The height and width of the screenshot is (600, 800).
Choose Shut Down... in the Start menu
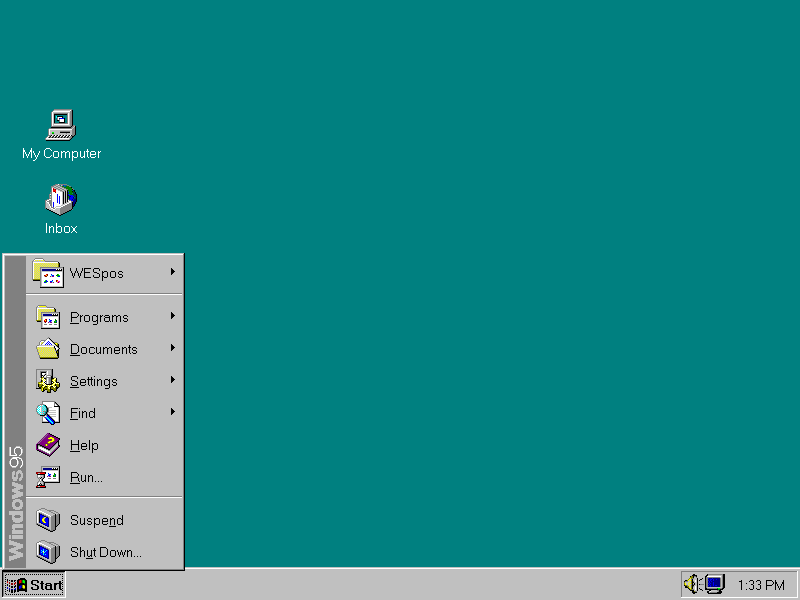point(104,552)
